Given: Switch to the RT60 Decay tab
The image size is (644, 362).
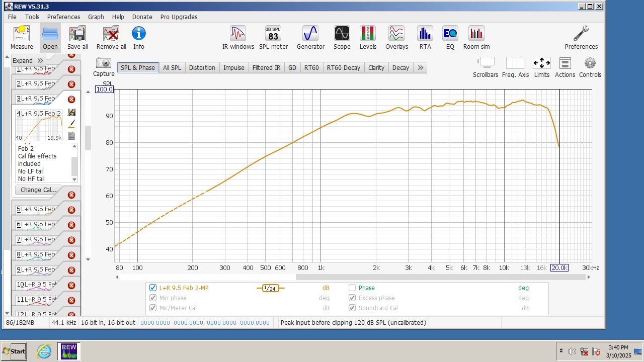Looking at the screenshot, I should (344, 67).
